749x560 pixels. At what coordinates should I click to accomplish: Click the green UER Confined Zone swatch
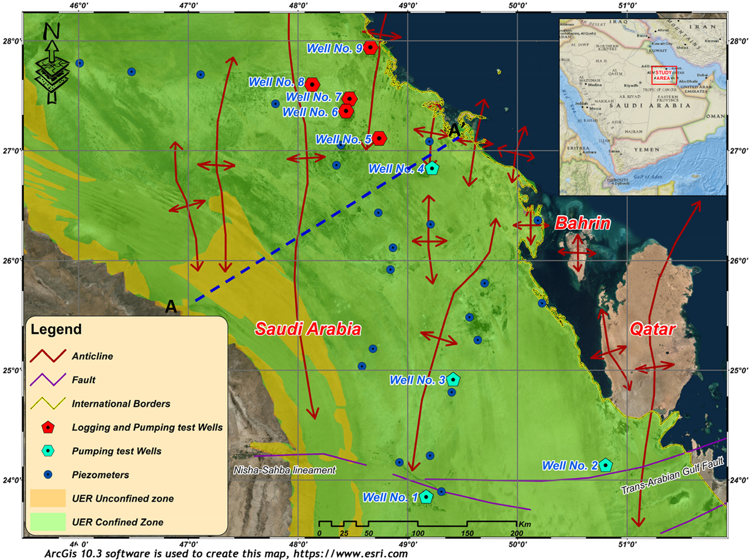coord(47,521)
